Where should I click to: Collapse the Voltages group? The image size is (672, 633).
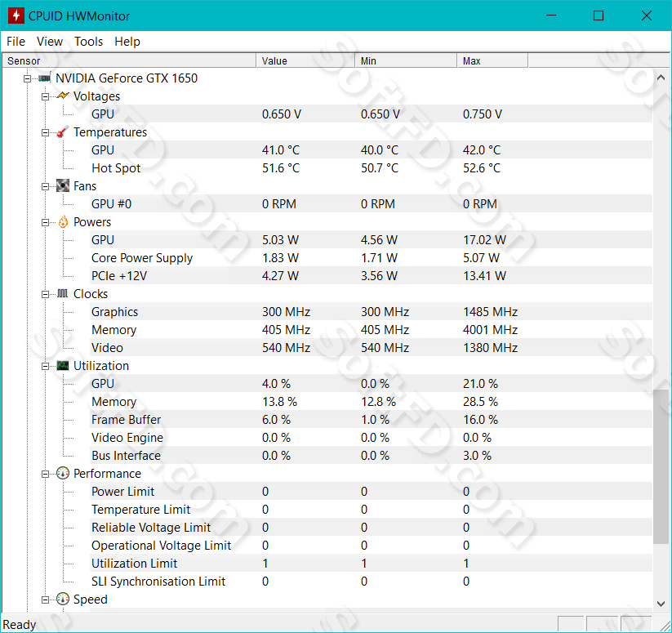coord(45,96)
